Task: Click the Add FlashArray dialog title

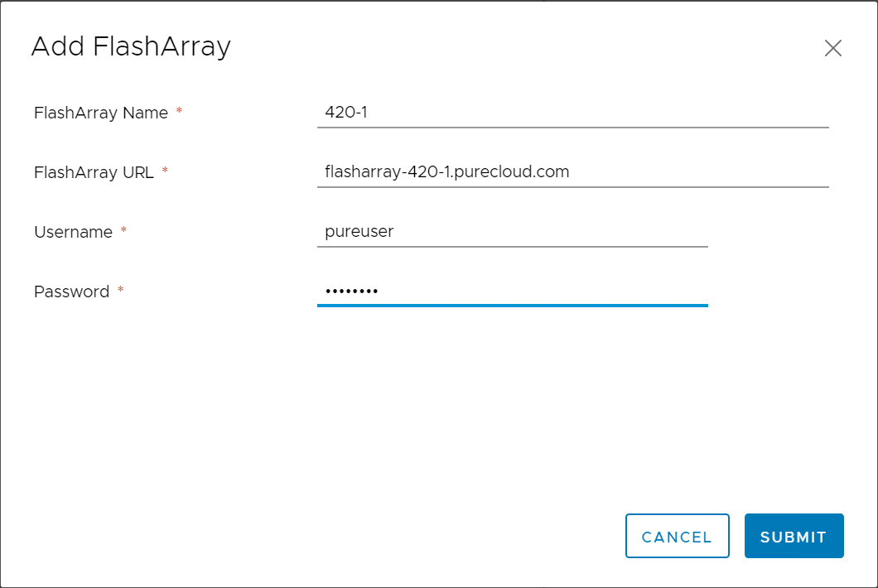Action: [x=131, y=47]
